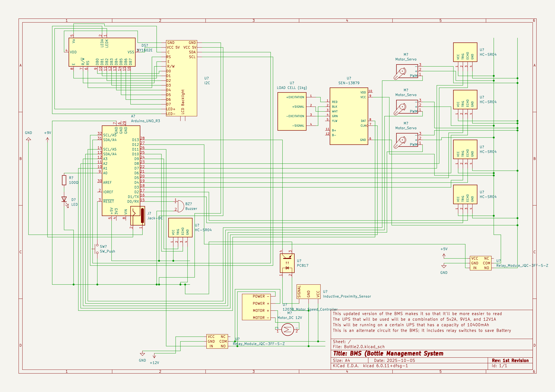Select the '+EXCITATION' pin label

[x=295, y=97]
